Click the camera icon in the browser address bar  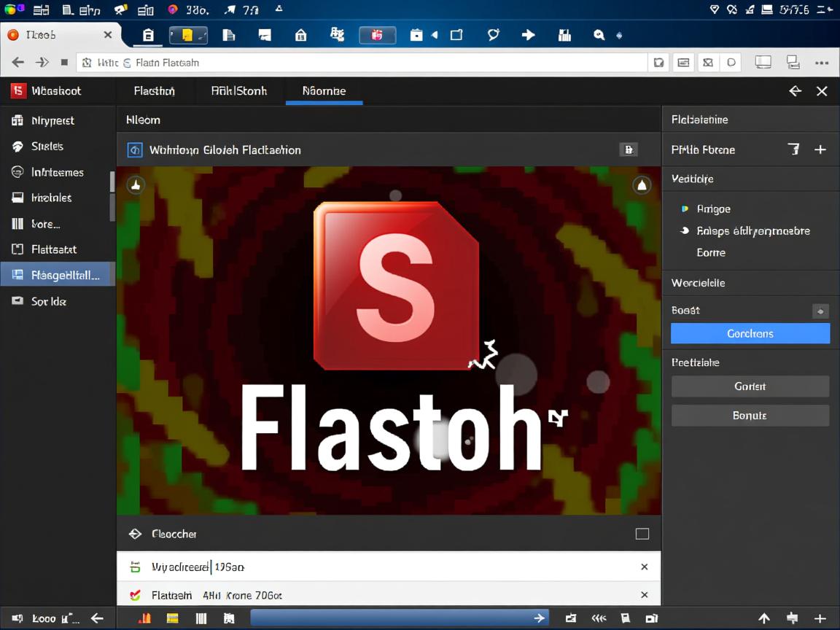tap(658, 63)
